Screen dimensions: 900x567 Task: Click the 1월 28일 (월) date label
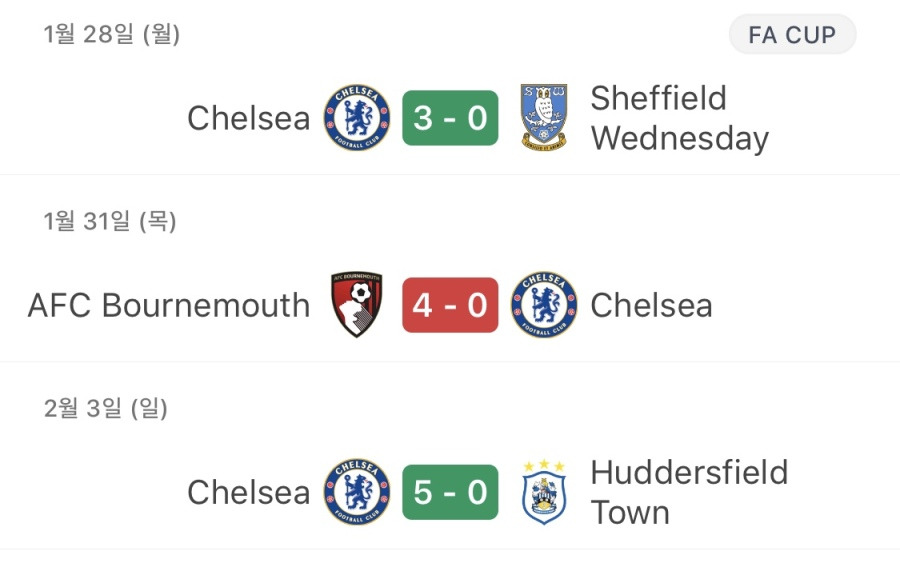112,34
